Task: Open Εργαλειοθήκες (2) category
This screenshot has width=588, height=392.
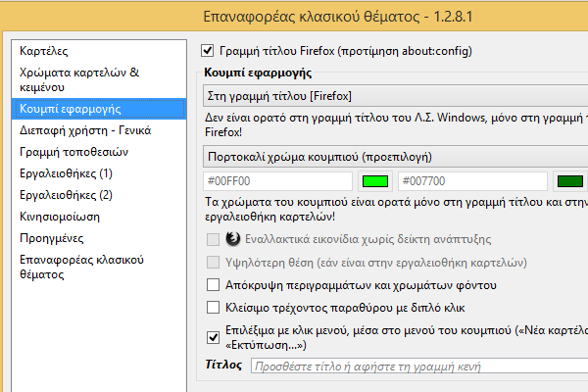Action: [x=99, y=195]
